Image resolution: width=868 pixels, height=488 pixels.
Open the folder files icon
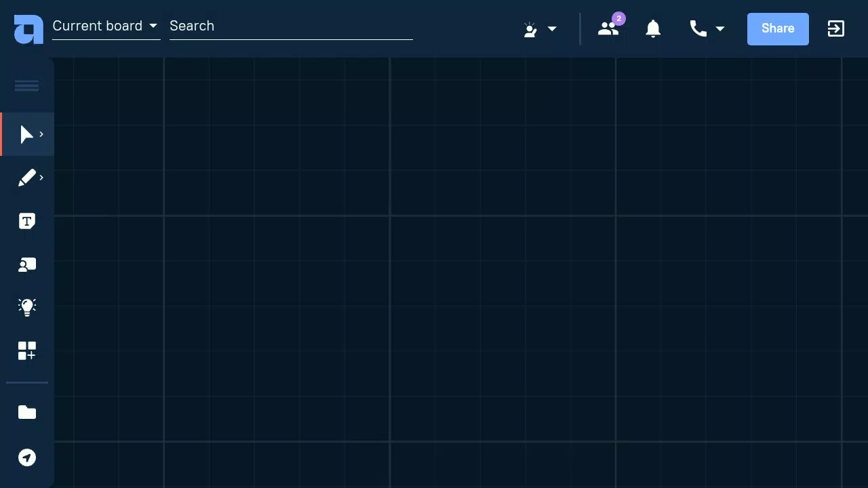27,412
